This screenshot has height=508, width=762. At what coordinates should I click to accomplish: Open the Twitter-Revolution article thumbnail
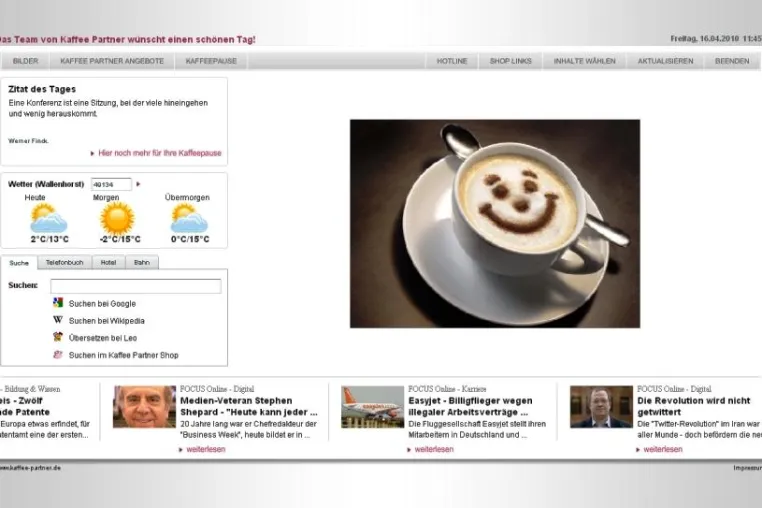tap(601, 407)
